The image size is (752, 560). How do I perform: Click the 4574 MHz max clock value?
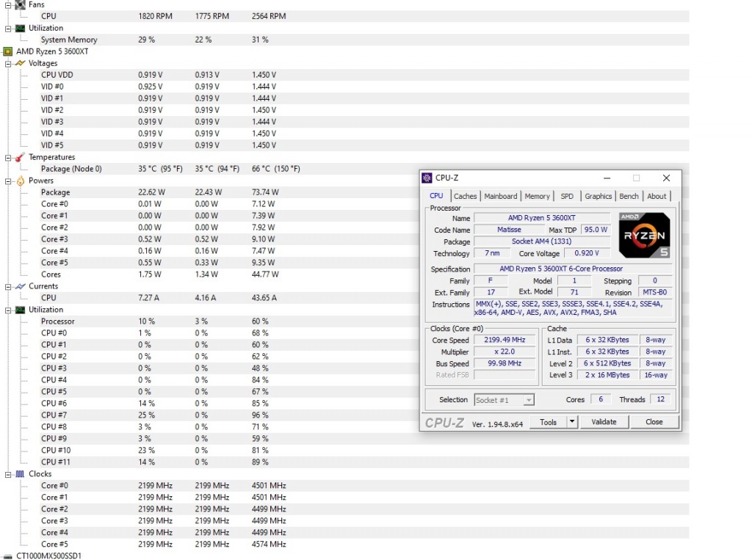pos(269,545)
